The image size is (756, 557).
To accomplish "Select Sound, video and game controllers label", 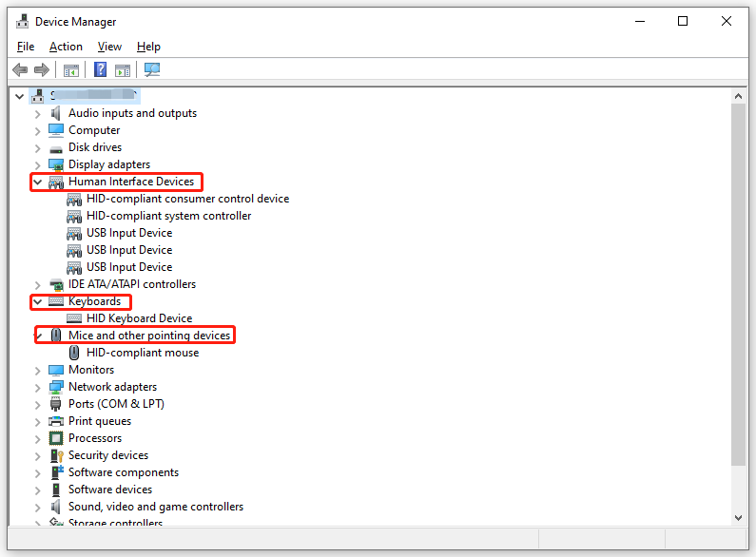I will point(156,507).
